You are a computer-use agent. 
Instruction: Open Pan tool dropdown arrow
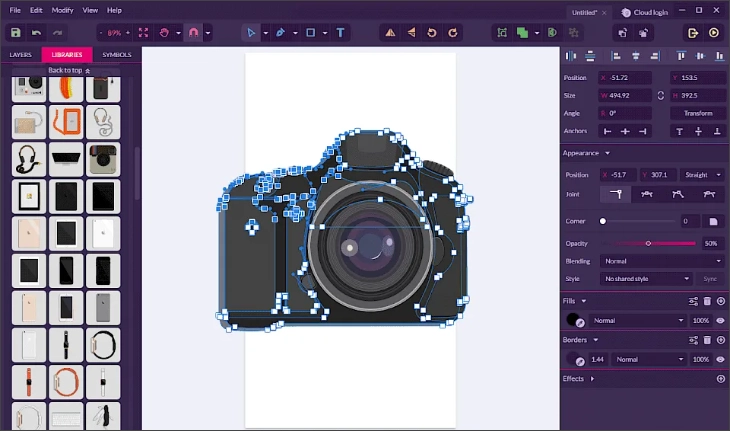point(178,33)
